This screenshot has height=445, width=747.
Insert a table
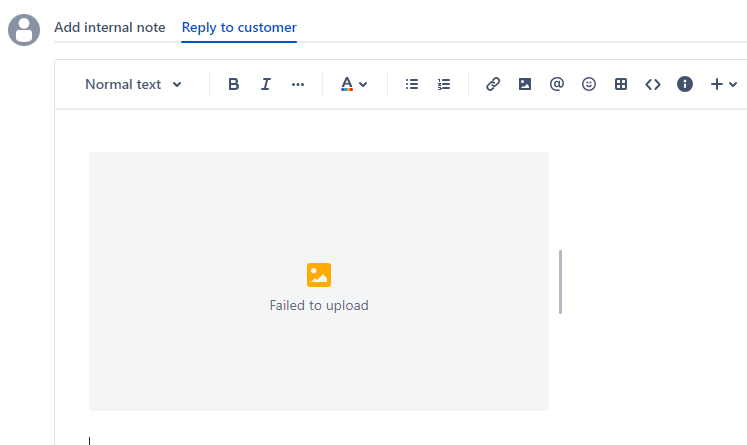[621, 84]
